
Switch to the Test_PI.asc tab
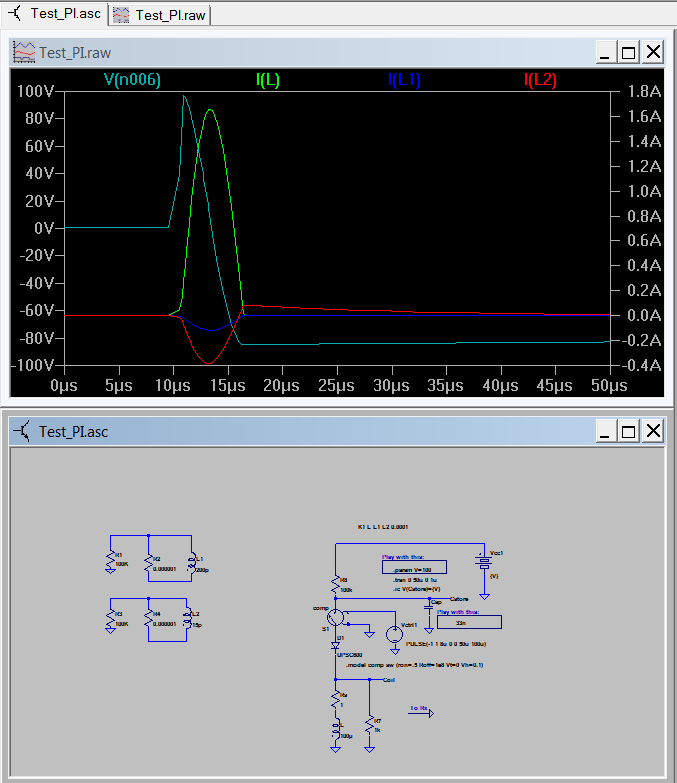click(x=54, y=13)
